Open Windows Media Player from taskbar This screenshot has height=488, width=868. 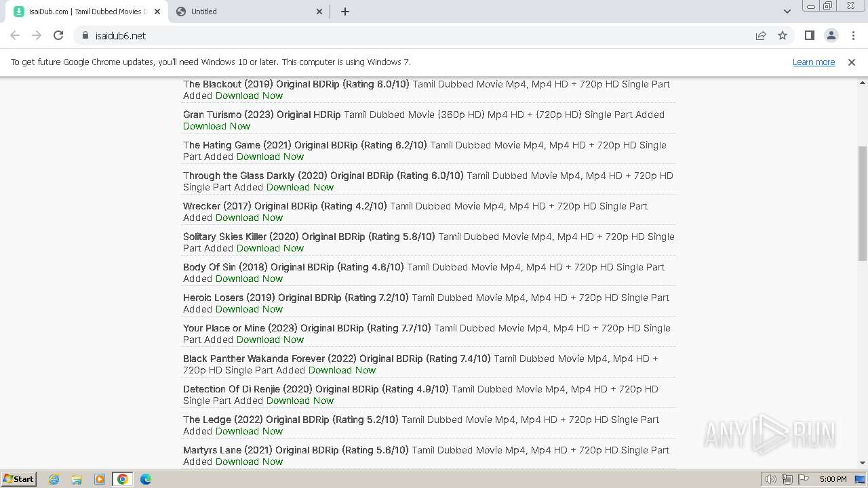click(x=100, y=479)
